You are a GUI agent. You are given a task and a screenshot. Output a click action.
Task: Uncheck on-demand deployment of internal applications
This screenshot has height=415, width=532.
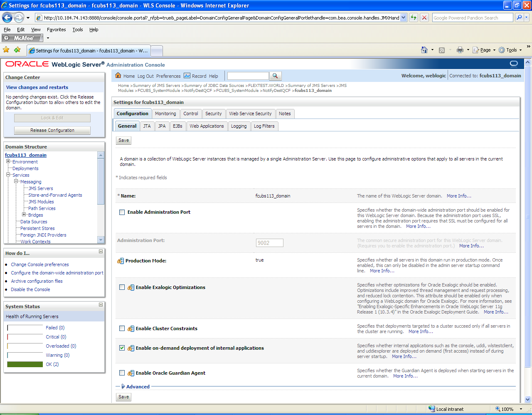(122, 348)
